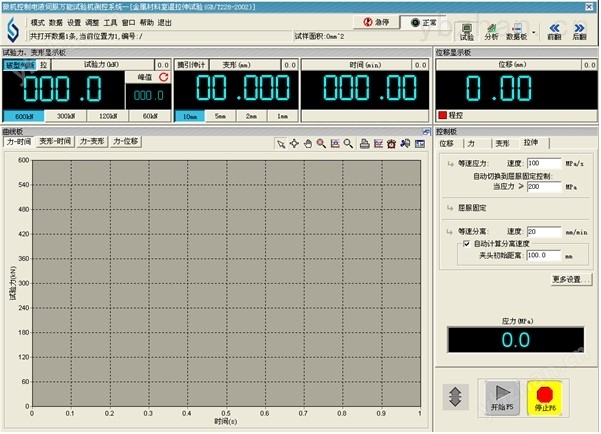Toggle 自动计算分离速度 checkbox
Screen dimensions: 601x434
point(465,243)
